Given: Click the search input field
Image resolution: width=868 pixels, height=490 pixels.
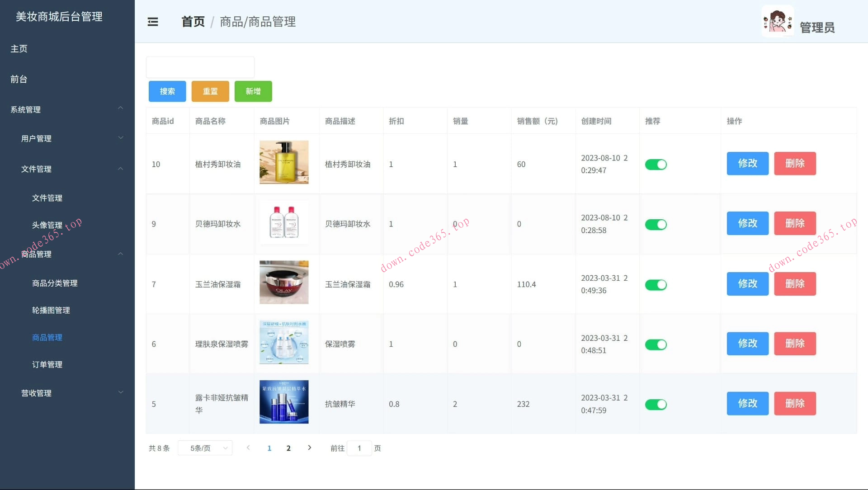Looking at the screenshot, I should (200, 67).
